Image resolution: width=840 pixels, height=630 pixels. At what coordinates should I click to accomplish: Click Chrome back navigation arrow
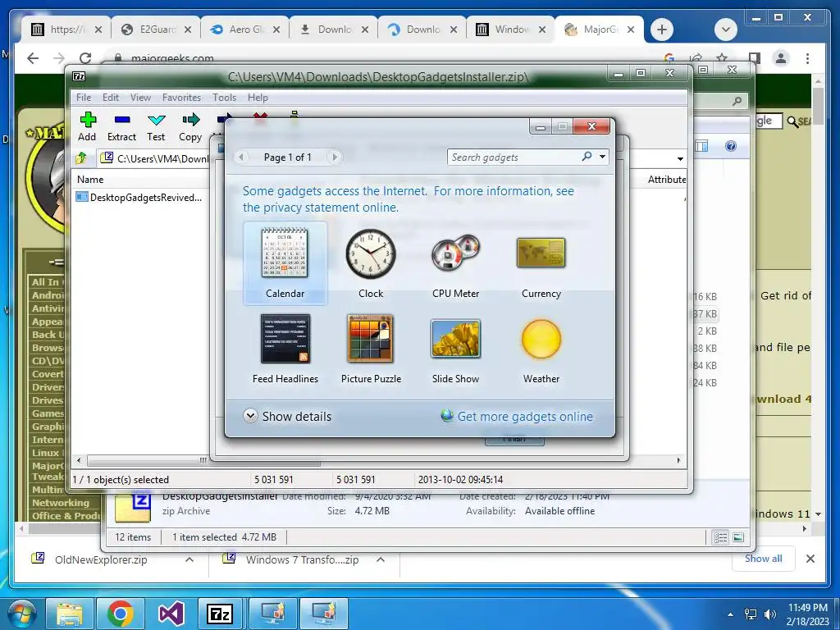click(x=33, y=58)
